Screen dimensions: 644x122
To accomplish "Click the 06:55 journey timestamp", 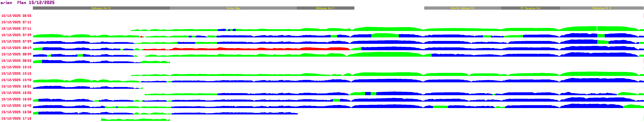I will point(16,16).
